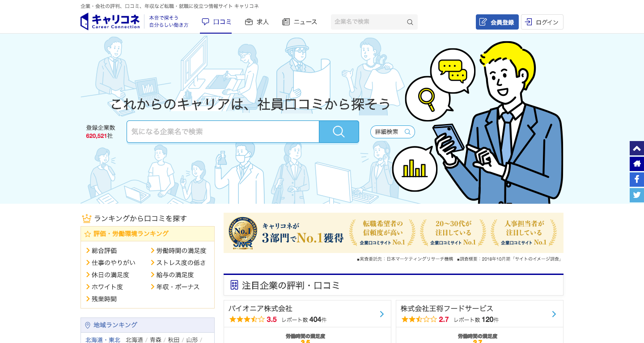Click the chevron on パイオニア株式会社 card
644x343 pixels.
click(382, 314)
